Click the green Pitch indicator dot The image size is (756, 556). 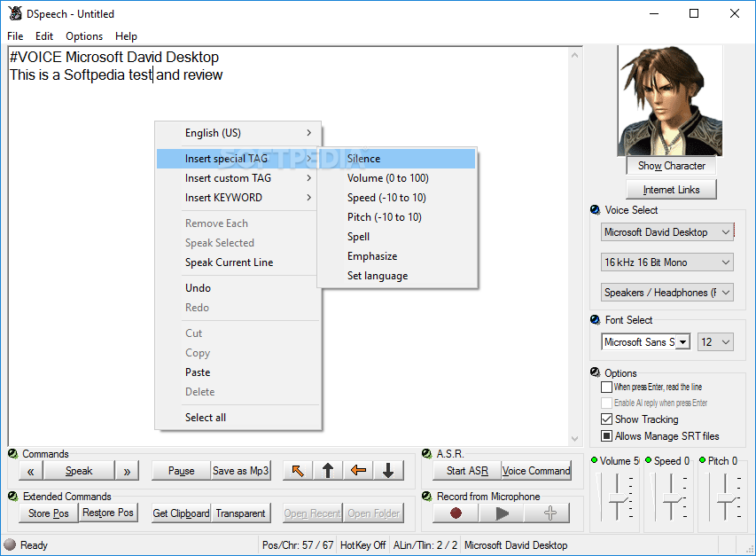coord(703,460)
